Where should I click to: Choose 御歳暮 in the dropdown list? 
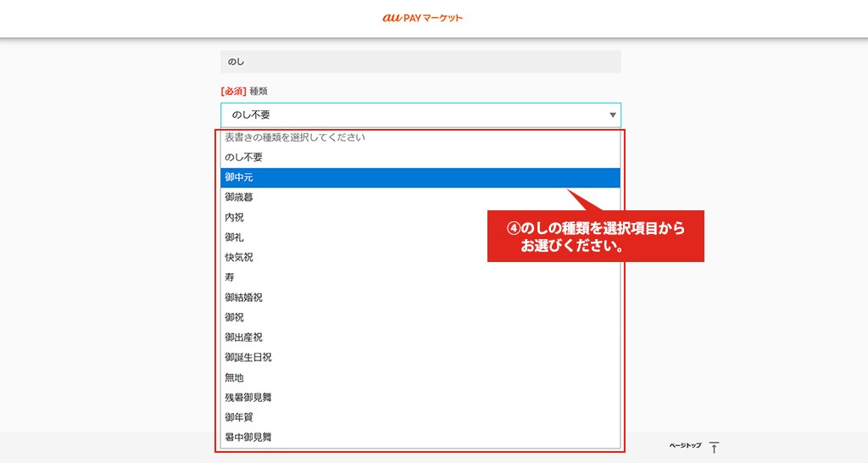(420, 198)
